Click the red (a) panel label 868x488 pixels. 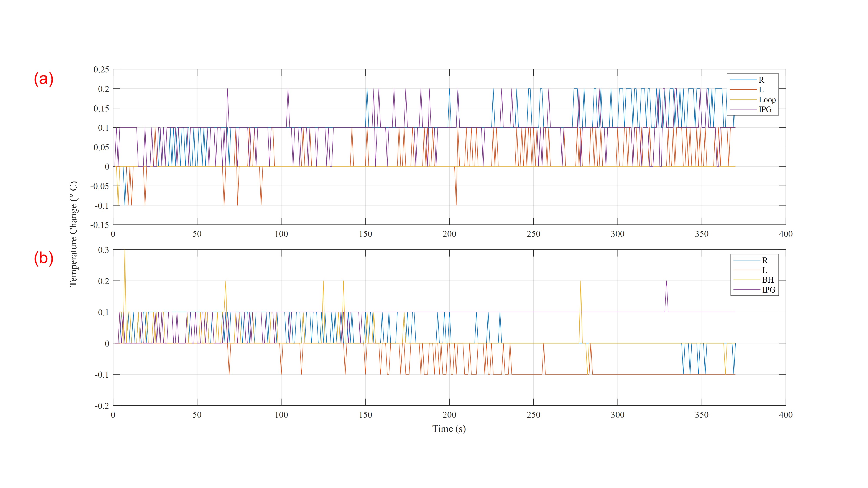click(x=43, y=79)
